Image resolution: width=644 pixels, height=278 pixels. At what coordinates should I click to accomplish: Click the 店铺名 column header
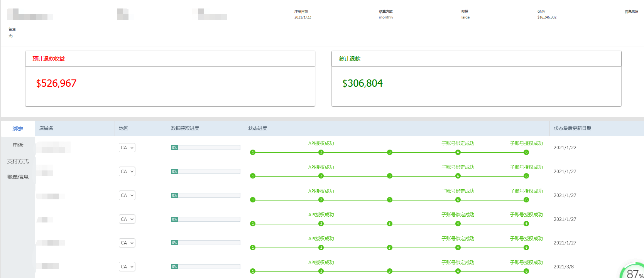coord(46,128)
